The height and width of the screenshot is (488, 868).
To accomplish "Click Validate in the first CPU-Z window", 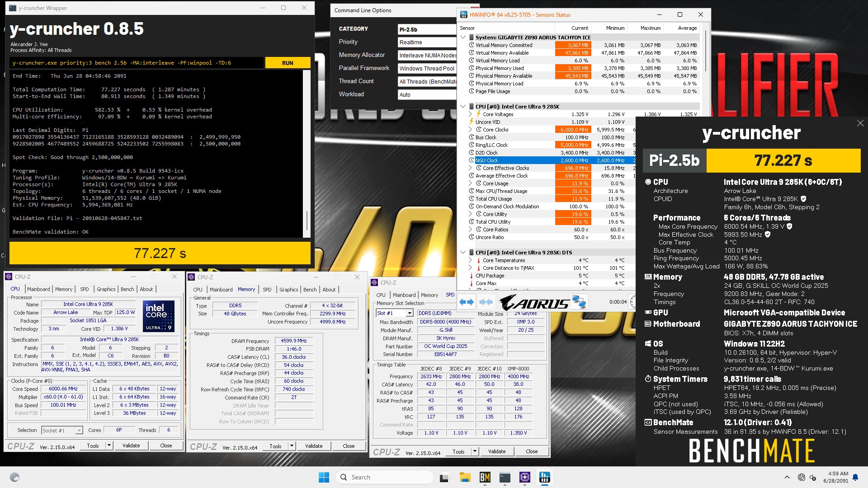I will coord(131,446).
